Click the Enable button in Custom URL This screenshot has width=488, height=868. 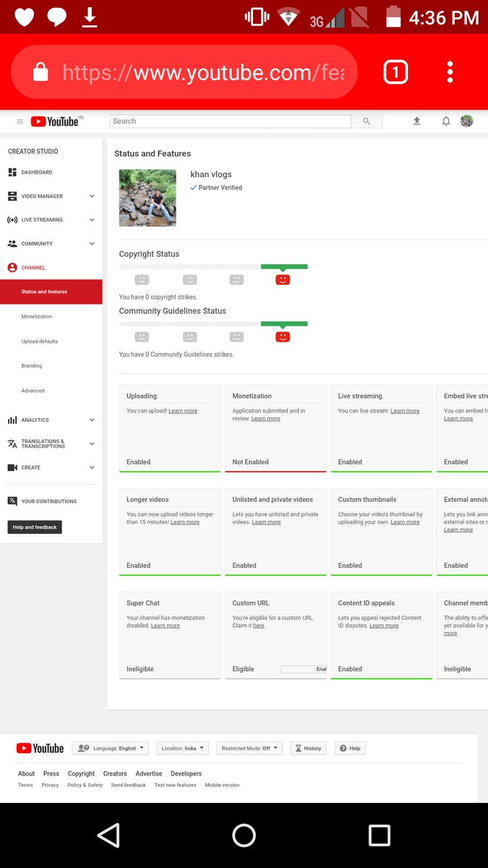tap(304, 669)
